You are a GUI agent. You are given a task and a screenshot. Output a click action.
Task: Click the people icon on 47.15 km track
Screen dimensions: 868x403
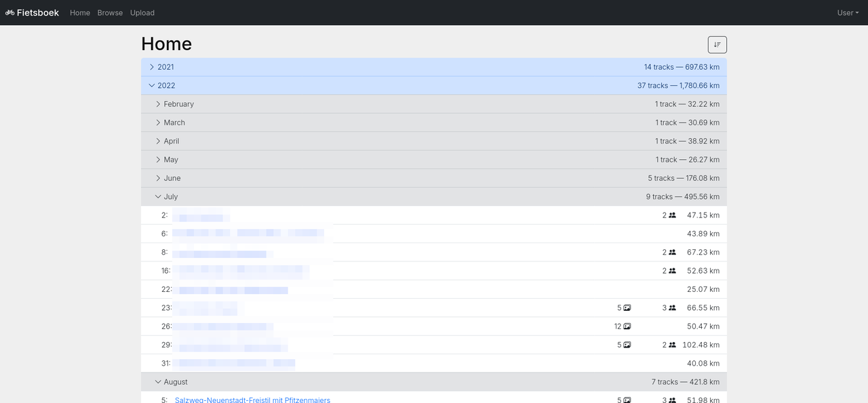coord(672,215)
